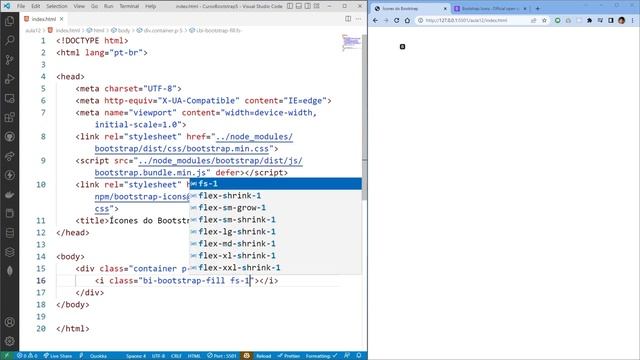This screenshot has height=360, width=640.
Task: Open the File menu
Action: coord(21,6)
